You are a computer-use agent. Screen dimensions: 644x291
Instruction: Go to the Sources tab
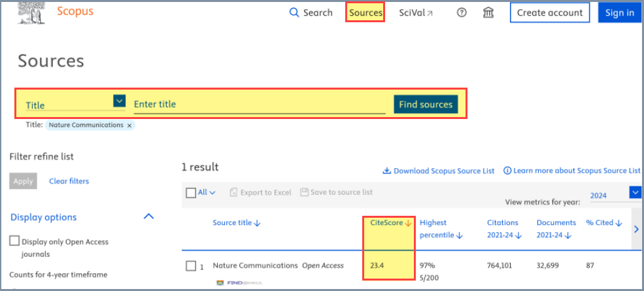365,12
